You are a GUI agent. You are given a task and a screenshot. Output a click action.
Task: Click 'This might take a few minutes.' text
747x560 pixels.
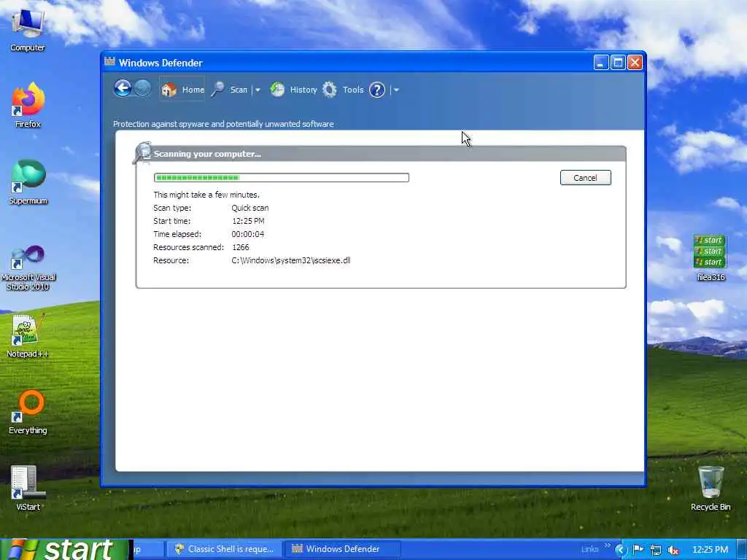(x=206, y=195)
